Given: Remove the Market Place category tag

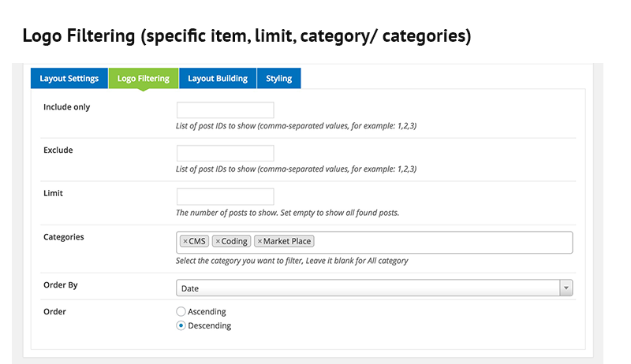Looking at the screenshot, I should (259, 241).
